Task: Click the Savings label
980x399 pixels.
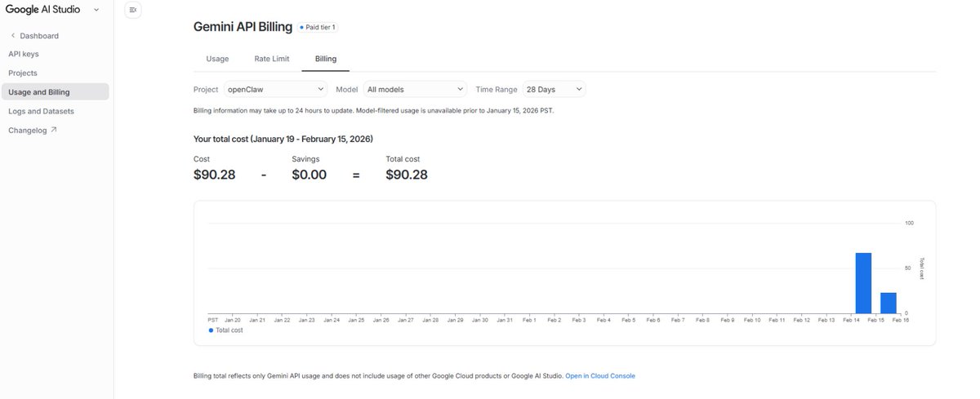Action: [x=305, y=159]
